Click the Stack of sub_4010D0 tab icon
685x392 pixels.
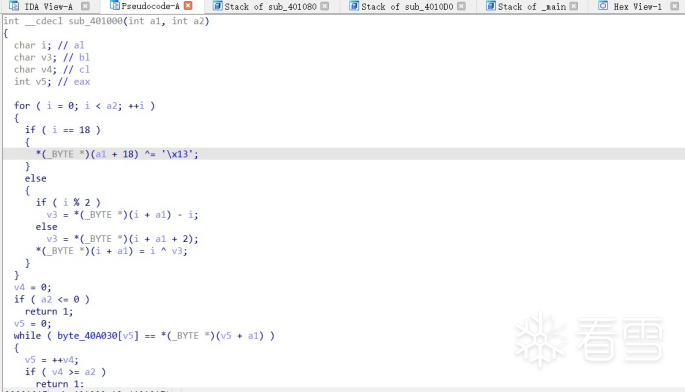[354, 6]
